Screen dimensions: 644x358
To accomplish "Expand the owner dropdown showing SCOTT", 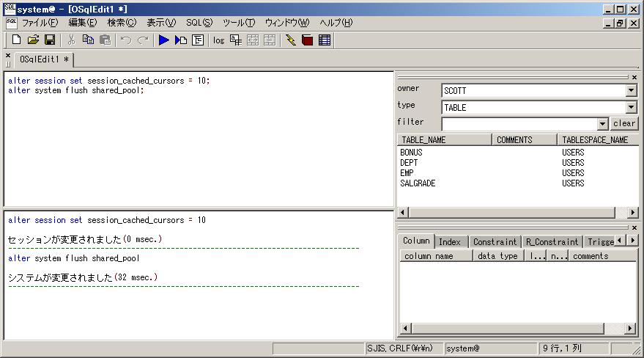I will 631,91.
